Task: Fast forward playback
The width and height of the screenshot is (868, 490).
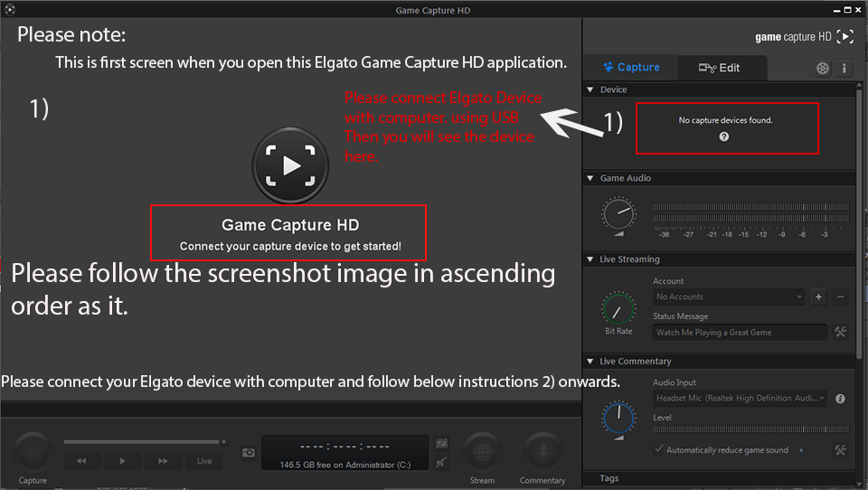Action: [x=163, y=461]
